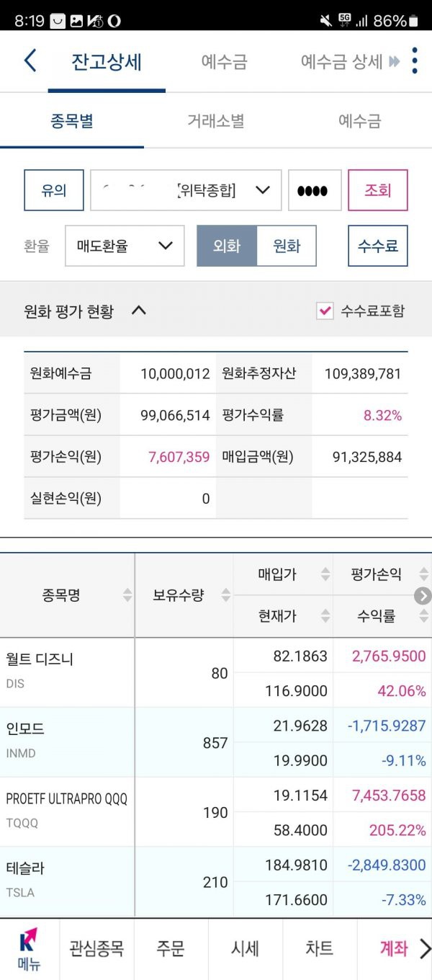Select the 월트 디즈니 DIS row
This screenshot has height=980, width=432.
pos(216,672)
